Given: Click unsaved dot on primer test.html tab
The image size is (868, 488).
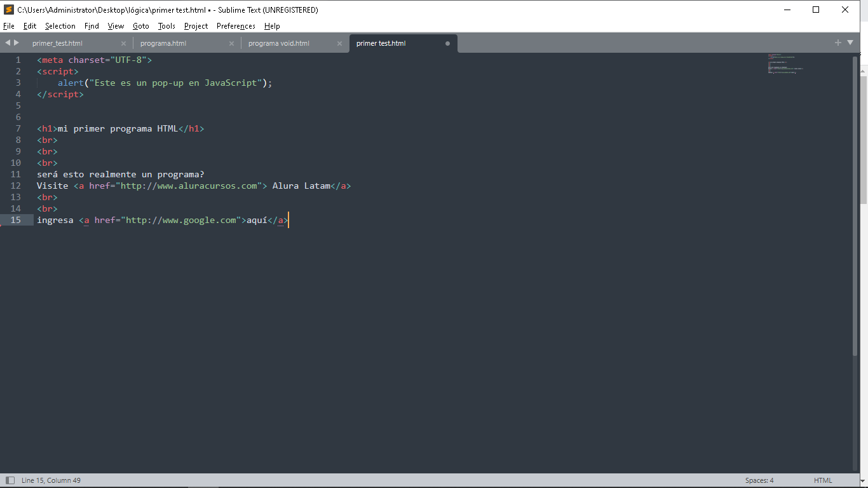Looking at the screenshot, I should pyautogui.click(x=447, y=44).
